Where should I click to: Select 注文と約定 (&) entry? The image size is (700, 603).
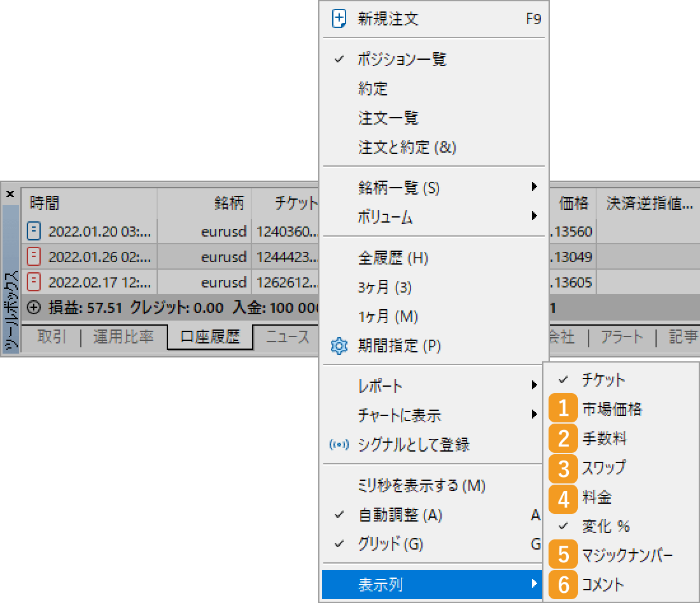(x=433, y=148)
